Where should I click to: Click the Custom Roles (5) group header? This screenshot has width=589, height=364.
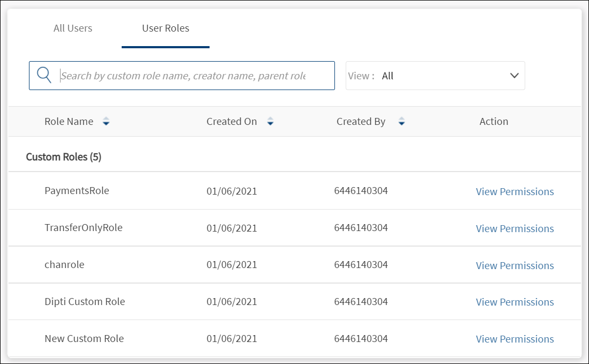[64, 157]
